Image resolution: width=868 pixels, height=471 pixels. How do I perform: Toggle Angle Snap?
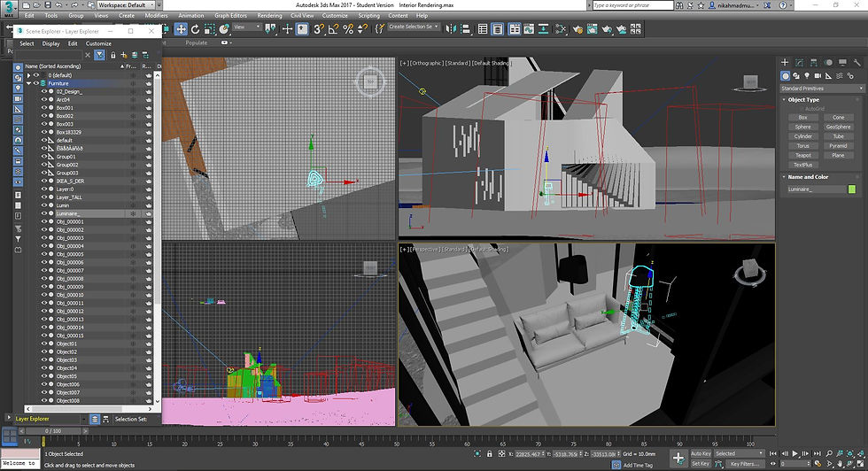pos(333,29)
